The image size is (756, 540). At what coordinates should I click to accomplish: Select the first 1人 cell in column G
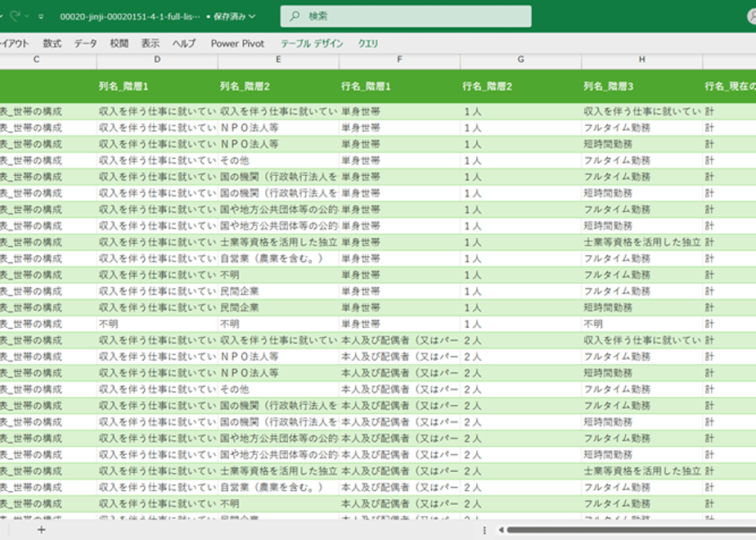click(520, 111)
